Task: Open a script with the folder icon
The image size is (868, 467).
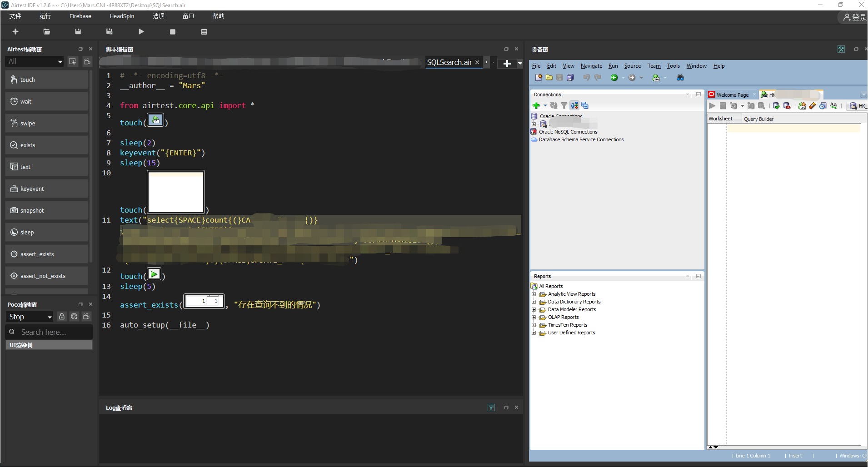Action: click(x=47, y=31)
